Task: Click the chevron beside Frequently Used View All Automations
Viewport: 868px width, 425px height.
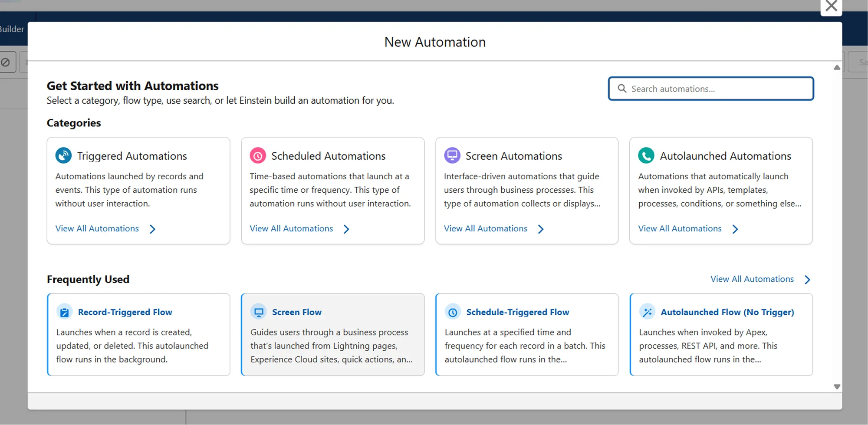Action: (808, 279)
